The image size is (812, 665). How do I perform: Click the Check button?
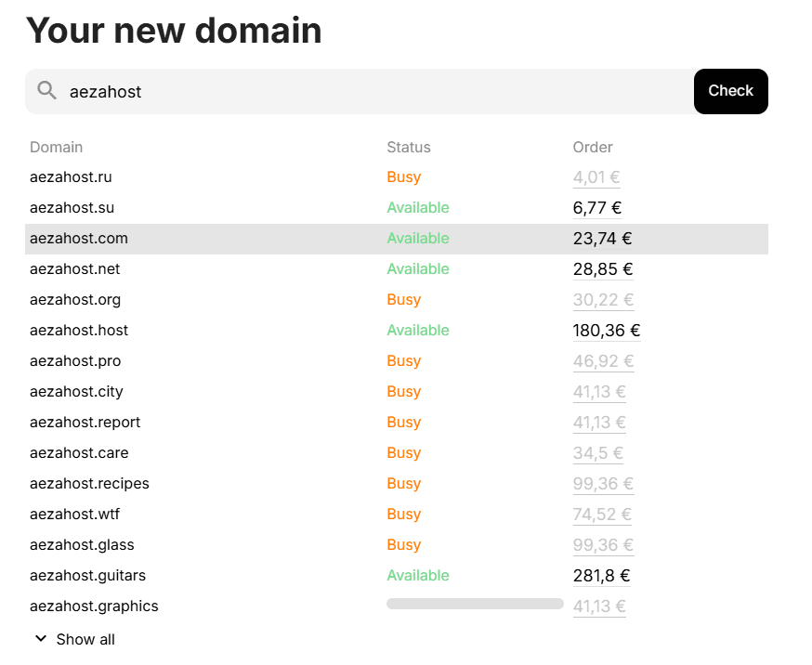point(730,91)
